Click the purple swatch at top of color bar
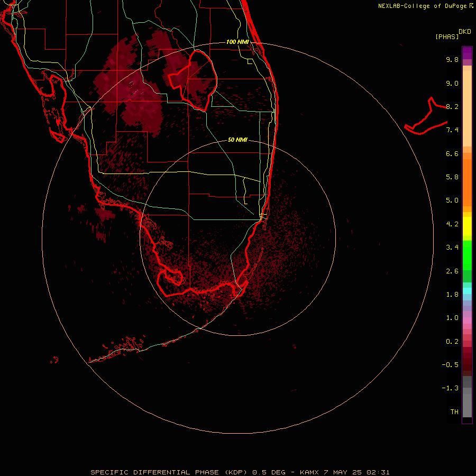 [x=467, y=53]
